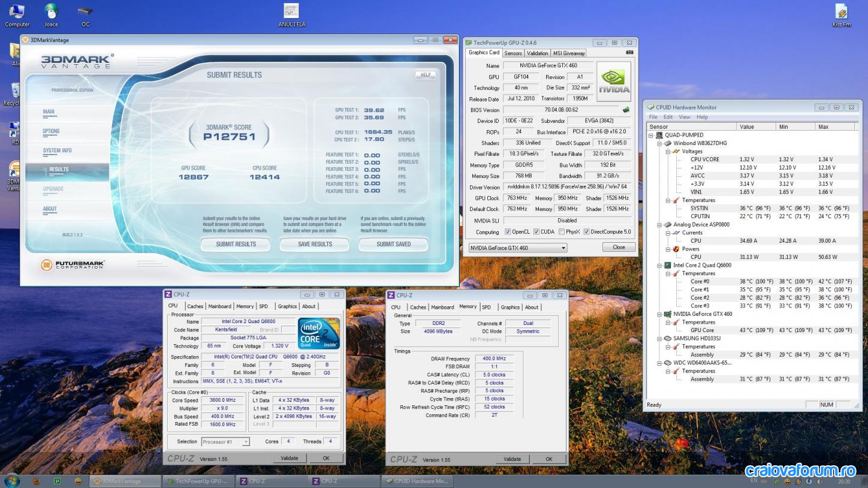Launch the green H pinned taskbar icon

click(x=58, y=481)
